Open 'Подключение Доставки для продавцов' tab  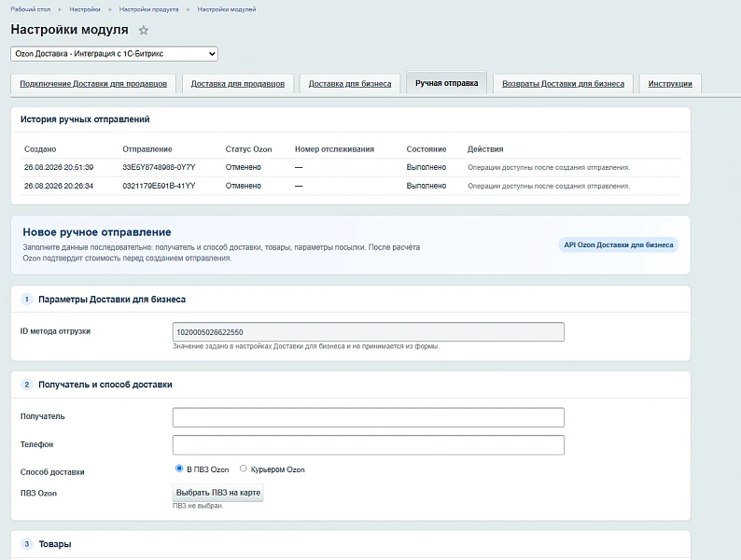click(x=93, y=84)
